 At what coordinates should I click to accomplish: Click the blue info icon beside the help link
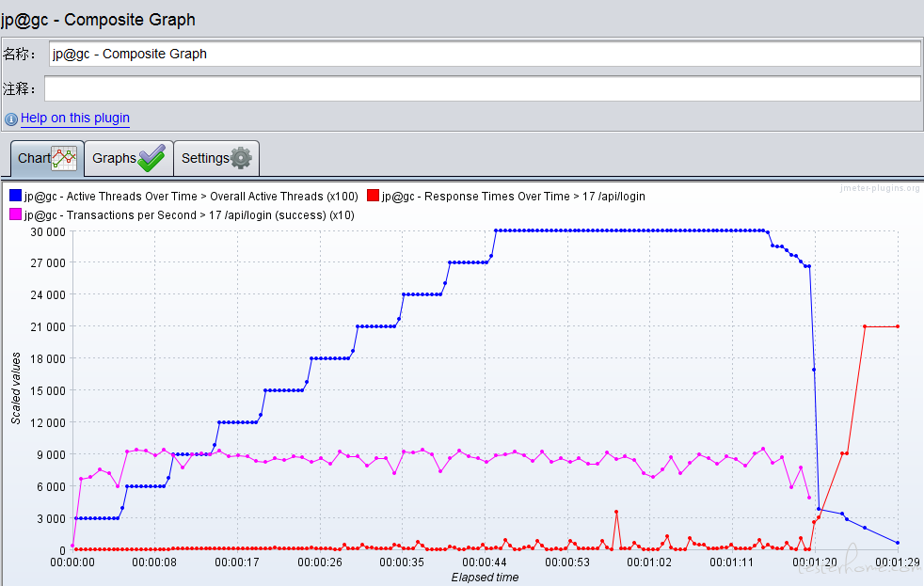(11, 119)
